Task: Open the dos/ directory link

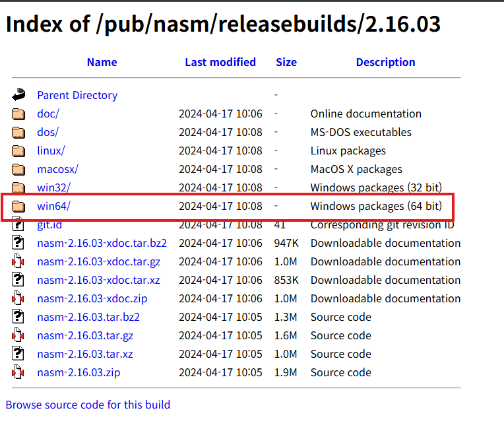Action: point(48,132)
